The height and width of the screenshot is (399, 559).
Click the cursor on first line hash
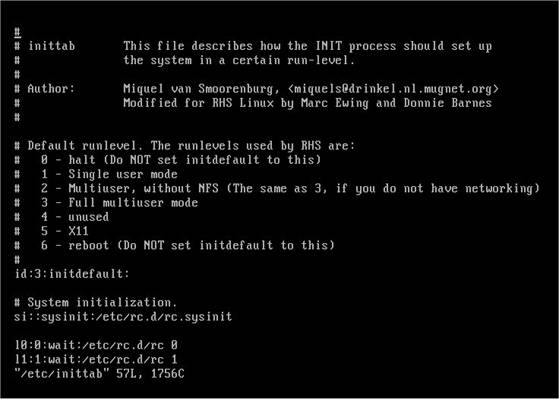pyautogui.click(x=17, y=32)
